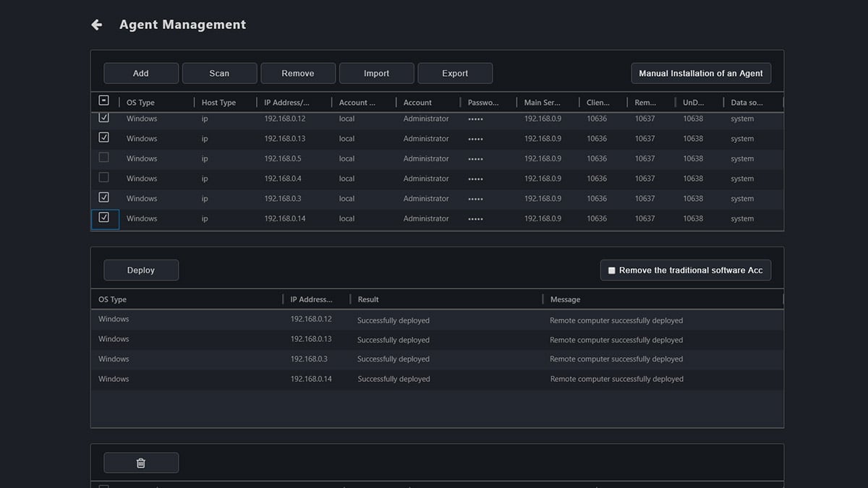Uncheck the checkbox for 192.168.0.13
The width and height of the screenshot is (868, 488).
pyautogui.click(x=103, y=137)
